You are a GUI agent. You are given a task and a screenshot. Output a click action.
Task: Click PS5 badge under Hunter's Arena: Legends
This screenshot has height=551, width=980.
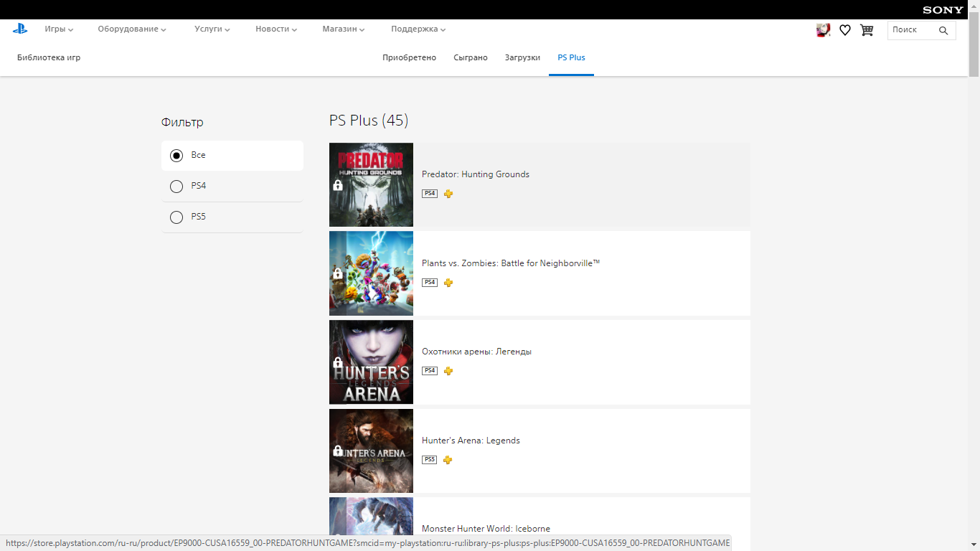click(430, 460)
